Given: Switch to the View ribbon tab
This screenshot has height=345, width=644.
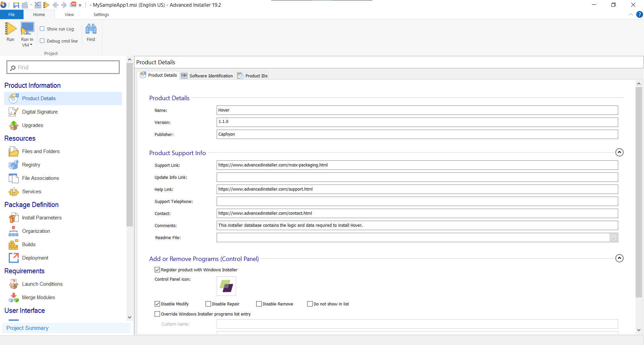Looking at the screenshot, I should [x=69, y=15].
